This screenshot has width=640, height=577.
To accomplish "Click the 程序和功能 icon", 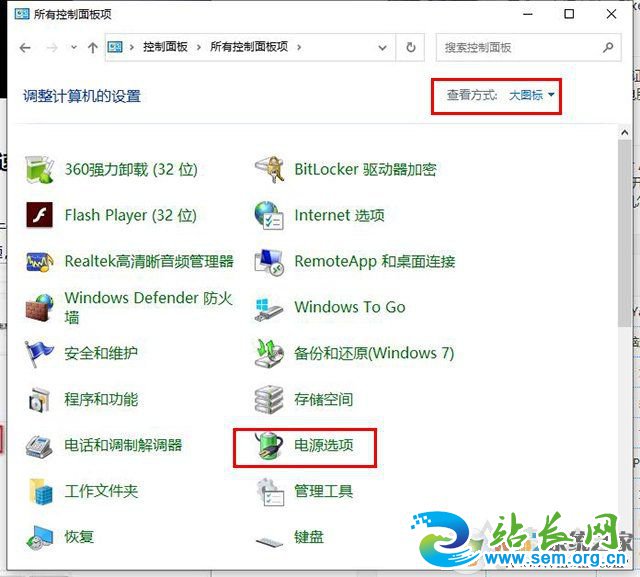I will (39, 399).
